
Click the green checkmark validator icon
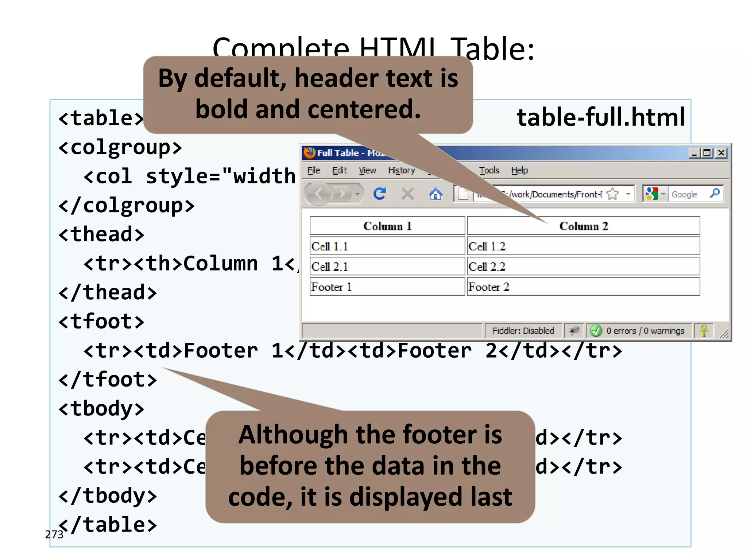[596, 331]
